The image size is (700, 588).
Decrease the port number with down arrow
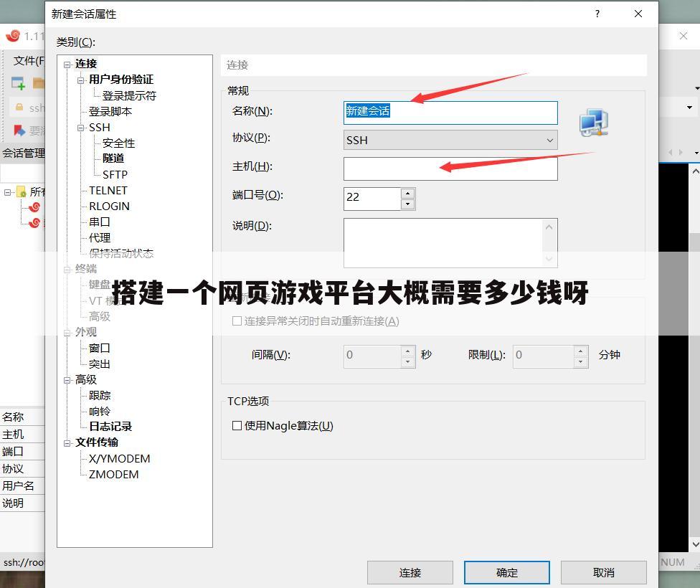pyautogui.click(x=407, y=204)
